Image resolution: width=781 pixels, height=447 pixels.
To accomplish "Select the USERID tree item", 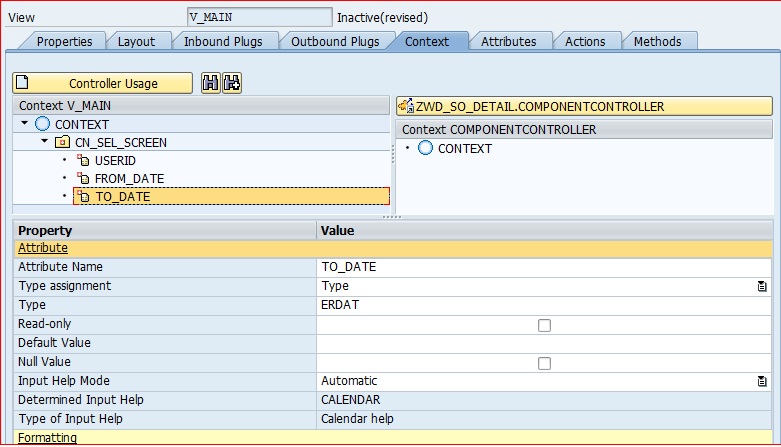I will coord(115,160).
